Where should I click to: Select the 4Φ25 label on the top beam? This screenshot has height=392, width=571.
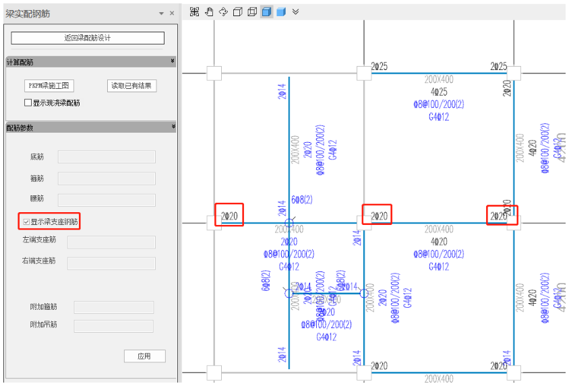pyautogui.click(x=439, y=92)
